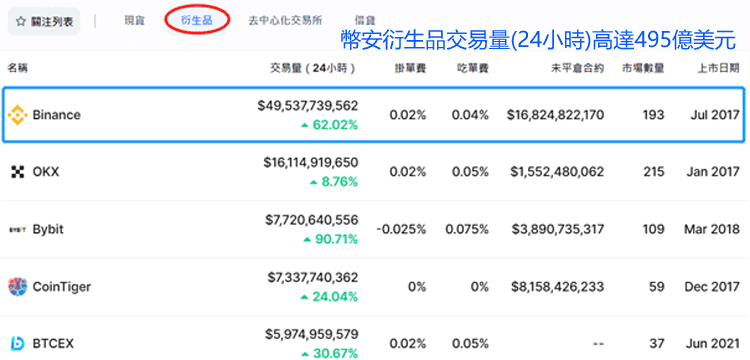Viewport: 750px width, 360px height.
Task: Click Binance taker fee 0.04%
Action: [470, 115]
